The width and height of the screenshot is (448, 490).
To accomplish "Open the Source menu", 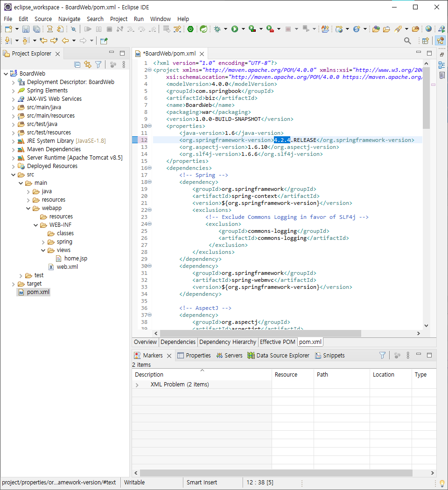I will 43,19.
